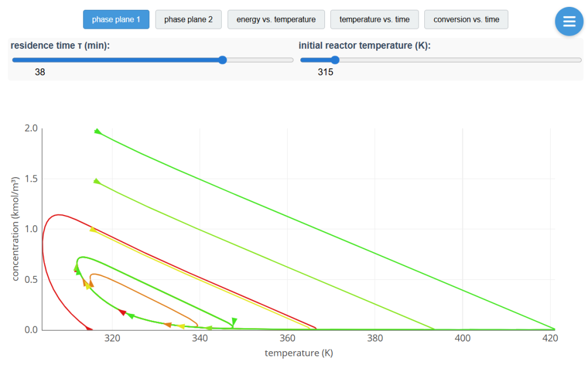The width and height of the screenshot is (588, 365).
Task: Click orange arrow marker near 333 K
Action: tap(168, 325)
